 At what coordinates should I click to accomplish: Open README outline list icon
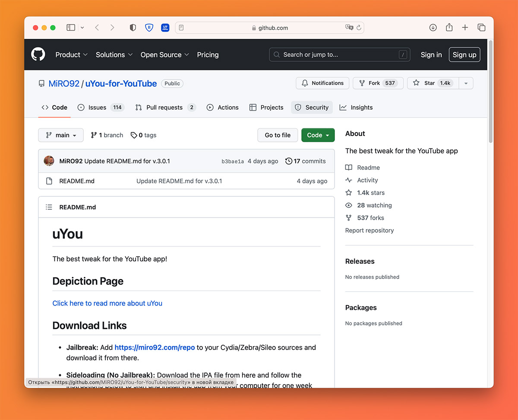tap(49, 207)
